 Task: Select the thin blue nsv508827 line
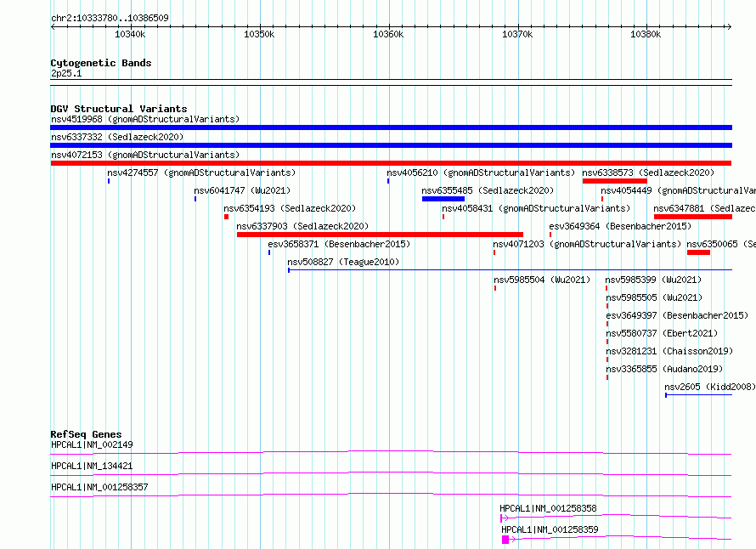click(511, 269)
